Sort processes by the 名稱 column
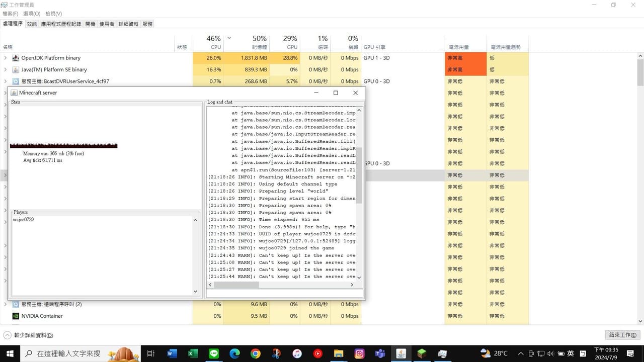The width and height of the screenshot is (644, 362). 87,43
